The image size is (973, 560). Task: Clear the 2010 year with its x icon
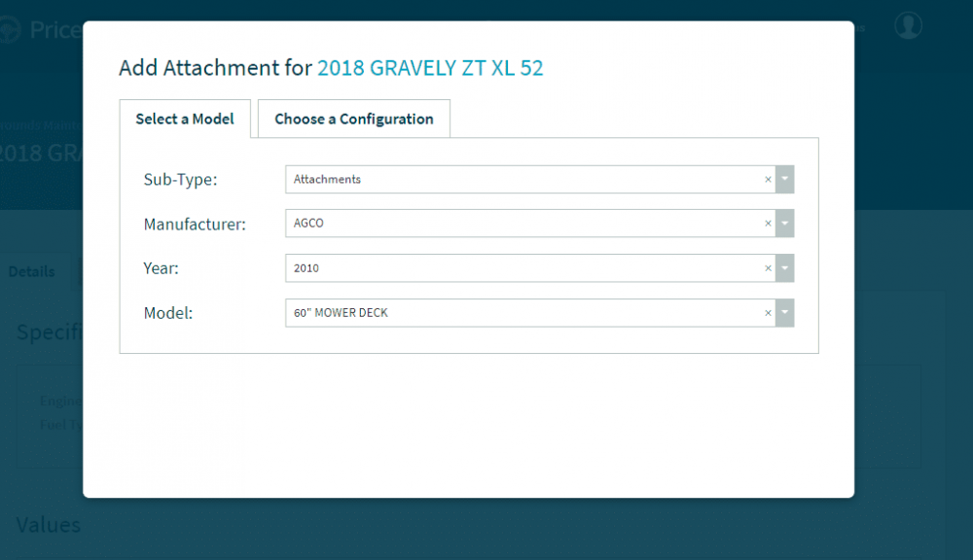point(767,268)
